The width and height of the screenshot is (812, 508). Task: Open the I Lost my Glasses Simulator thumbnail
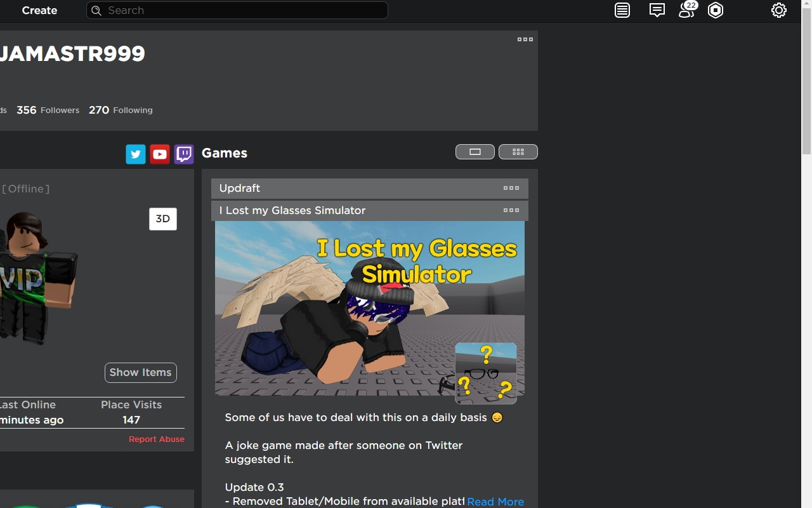pyautogui.click(x=370, y=309)
